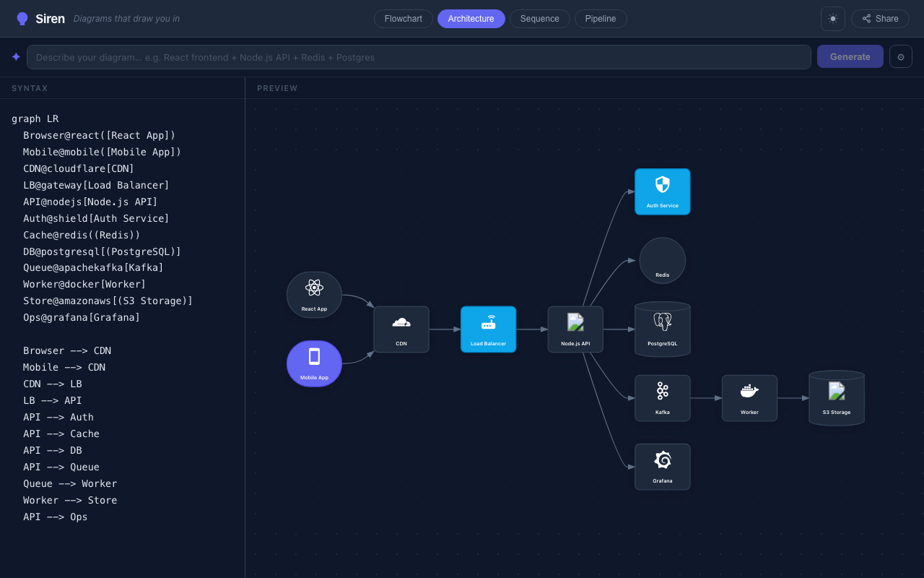Click the 'API --> DB' edge line
The width and height of the screenshot is (924, 578).
pos(53,450)
